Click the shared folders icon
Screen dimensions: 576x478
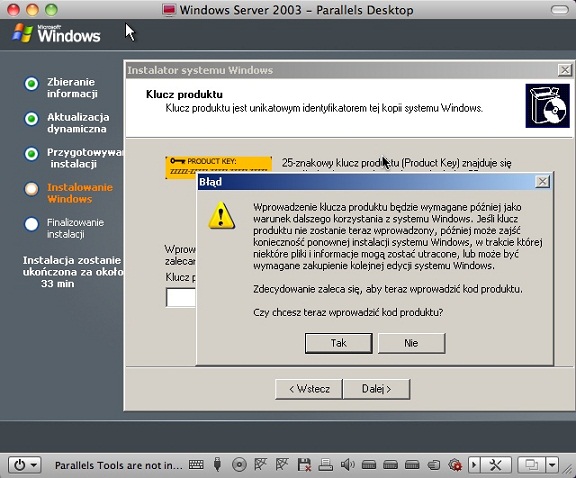coord(434,465)
